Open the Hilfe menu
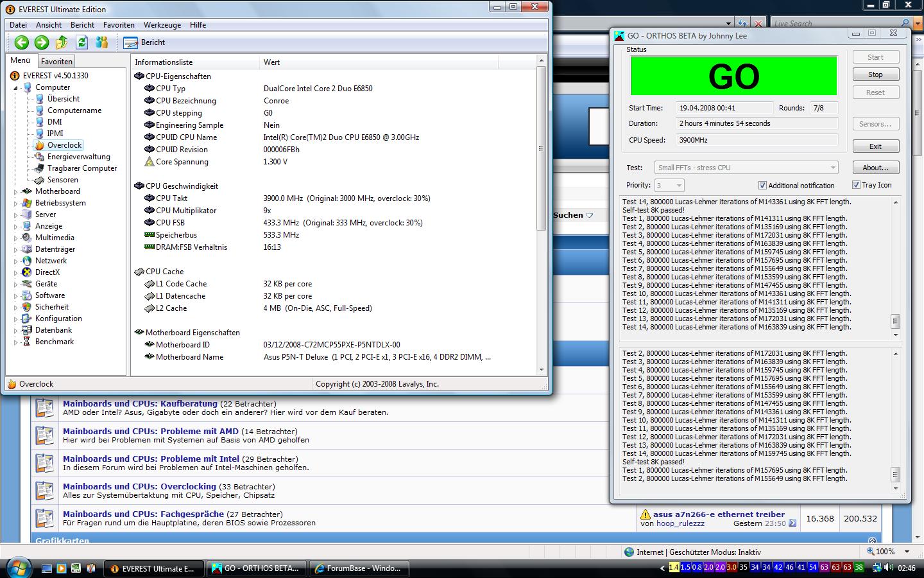The height and width of the screenshot is (578, 924). (198, 25)
